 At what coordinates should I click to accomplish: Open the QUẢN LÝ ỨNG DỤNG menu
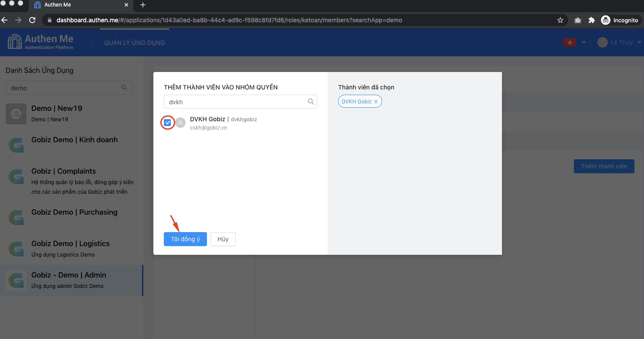point(134,43)
